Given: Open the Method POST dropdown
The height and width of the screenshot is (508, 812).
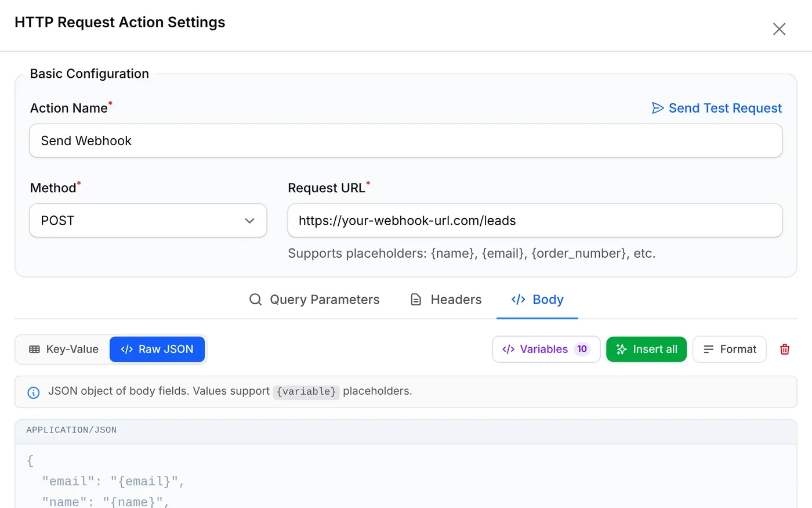Looking at the screenshot, I should click(x=148, y=221).
